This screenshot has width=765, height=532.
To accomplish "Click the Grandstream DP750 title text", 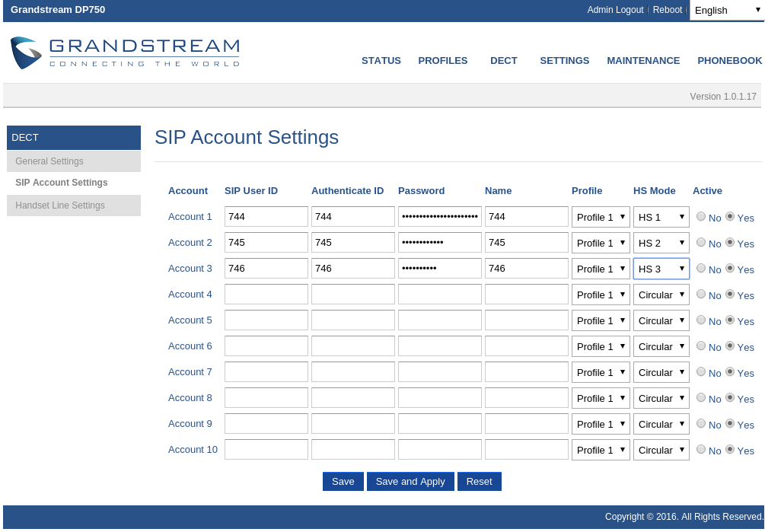I will coord(58,9).
